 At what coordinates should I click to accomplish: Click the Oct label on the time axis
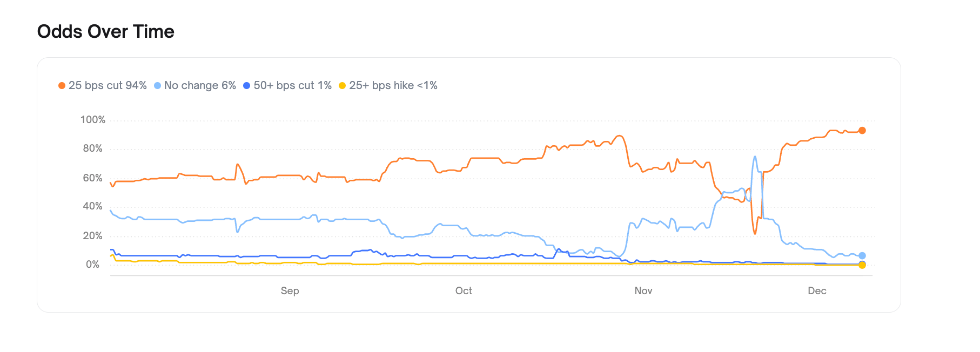pyautogui.click(x=464, y=291)
